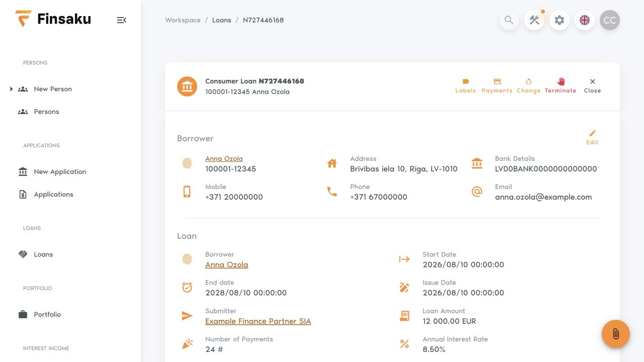
Task: Click end date 2028/08/10 00:00:00
Action: pyautogui.click(x=246, y=293)
